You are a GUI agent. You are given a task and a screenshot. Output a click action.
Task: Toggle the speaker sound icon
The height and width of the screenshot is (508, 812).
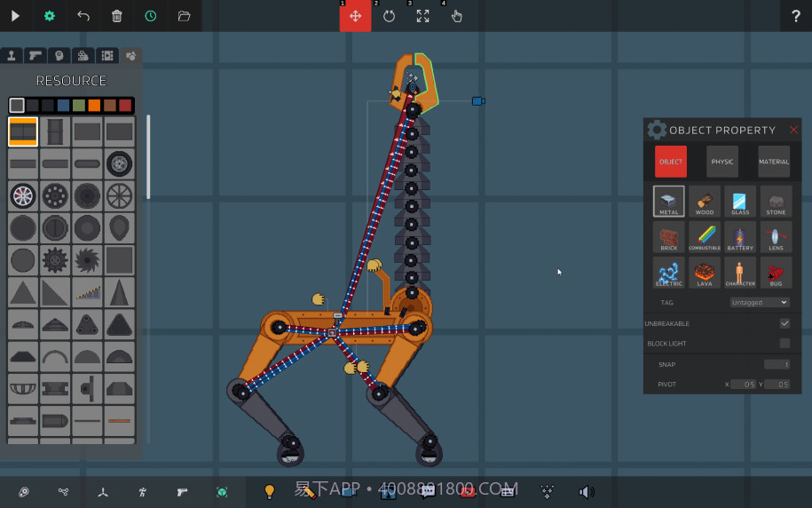tap(587, 491)
